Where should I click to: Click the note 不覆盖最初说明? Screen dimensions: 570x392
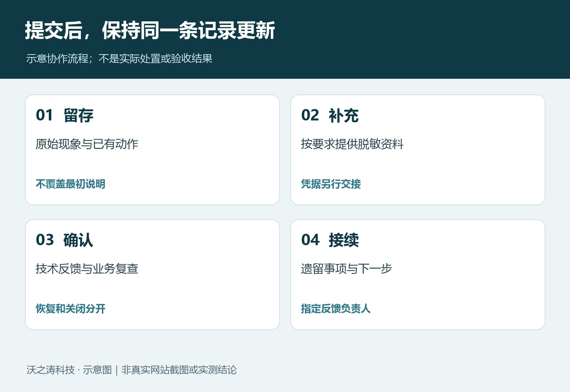pos(71,184)
